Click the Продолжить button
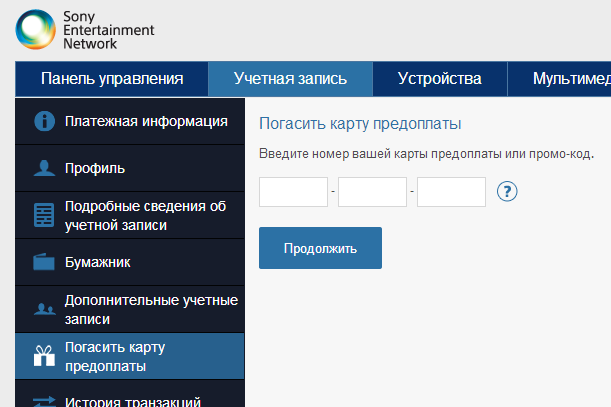 tap(320, 248)
